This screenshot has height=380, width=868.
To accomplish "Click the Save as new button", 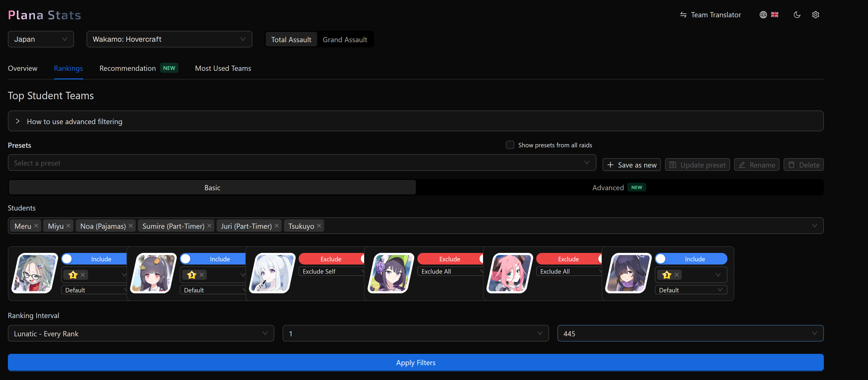I will click(631, 165).
